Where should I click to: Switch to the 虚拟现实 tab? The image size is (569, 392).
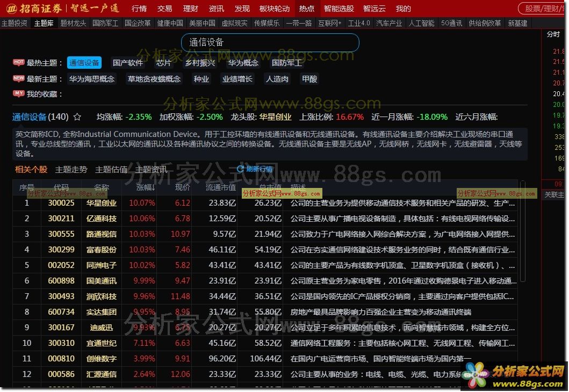pos(234,24)
